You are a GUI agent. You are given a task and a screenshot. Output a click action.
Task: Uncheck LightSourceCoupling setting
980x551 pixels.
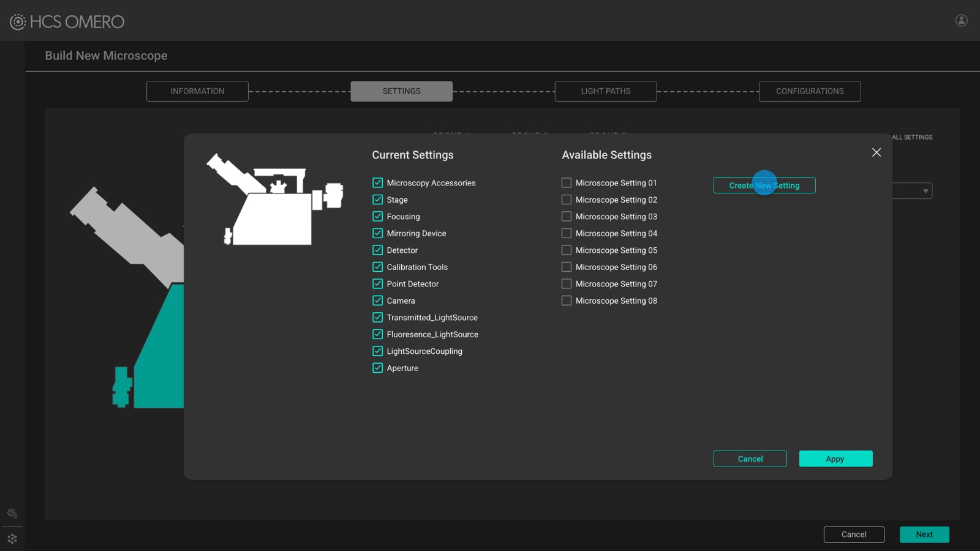(x=377, y=351)
